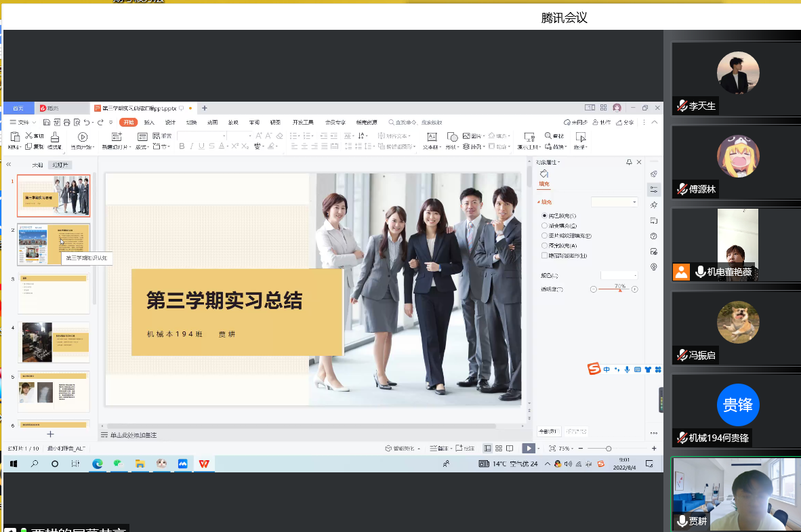Click the New Slide (新建幻灯片) icon
Viewport: 801px width, 532px height.
(116, 138)
